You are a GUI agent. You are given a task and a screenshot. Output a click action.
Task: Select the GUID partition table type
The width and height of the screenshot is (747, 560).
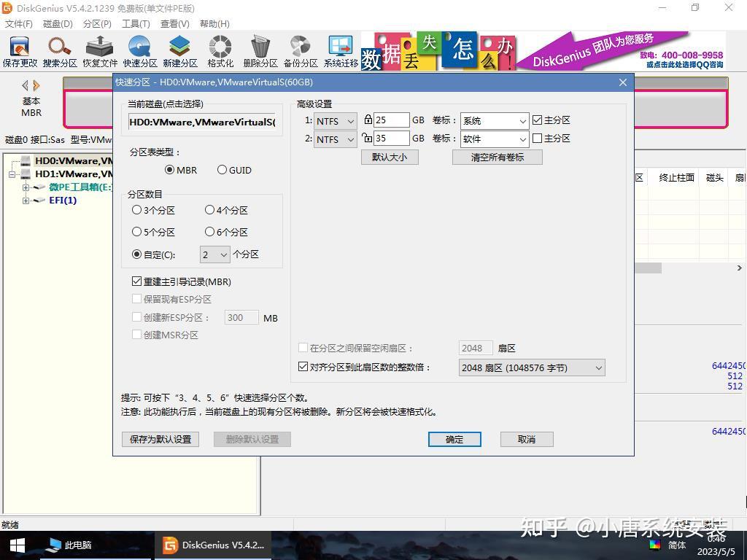(234, 170)
